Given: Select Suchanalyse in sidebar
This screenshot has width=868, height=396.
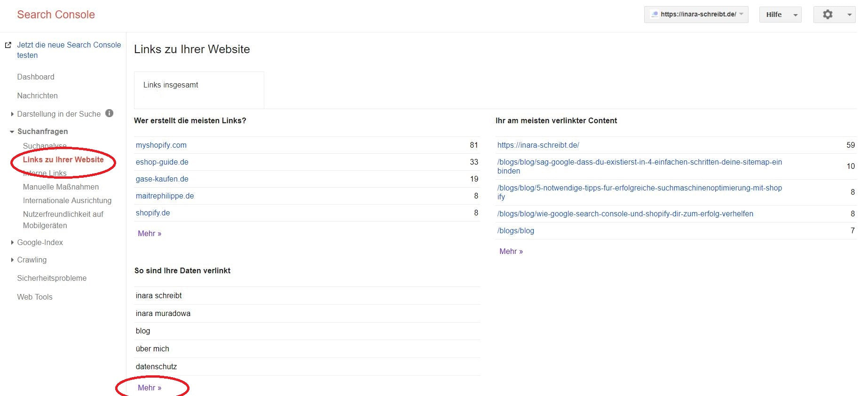Looking at the screenshot, I should (x=45, y=146).
